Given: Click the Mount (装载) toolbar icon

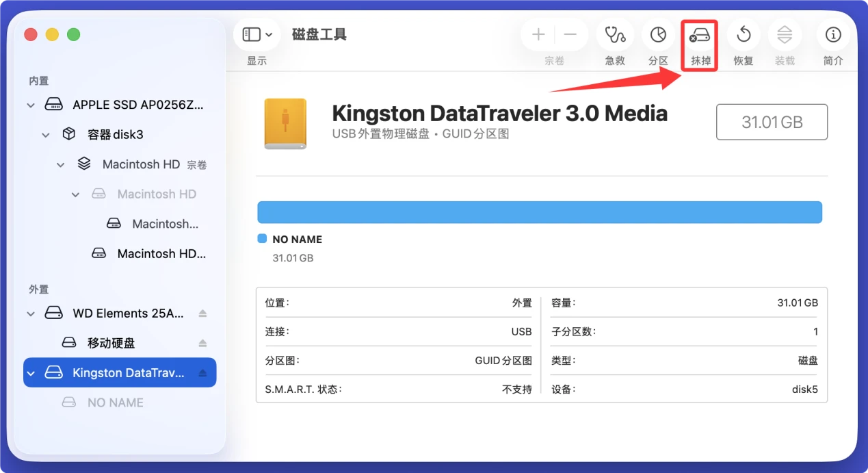Looking at the screenshot, I should click(x=785, y=34).
